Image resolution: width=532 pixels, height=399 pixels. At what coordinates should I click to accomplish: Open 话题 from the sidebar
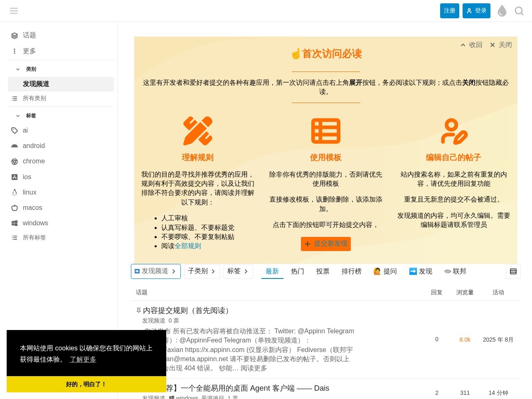30,35
